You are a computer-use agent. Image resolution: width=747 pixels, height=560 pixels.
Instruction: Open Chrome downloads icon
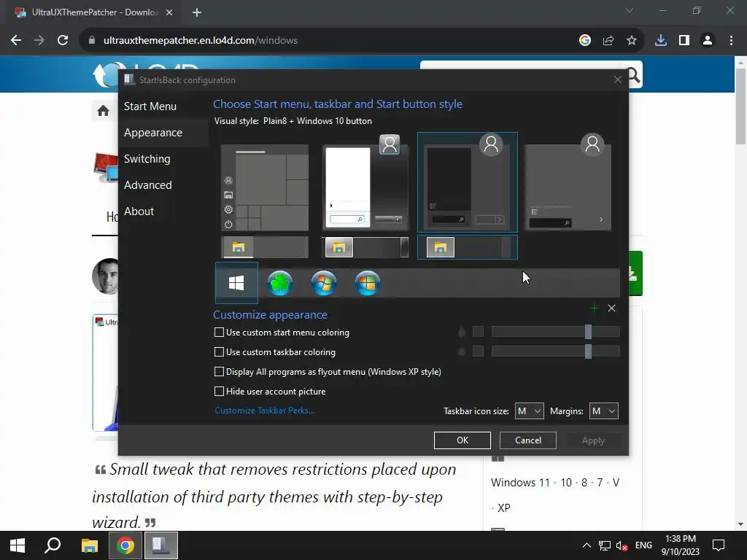661,41
